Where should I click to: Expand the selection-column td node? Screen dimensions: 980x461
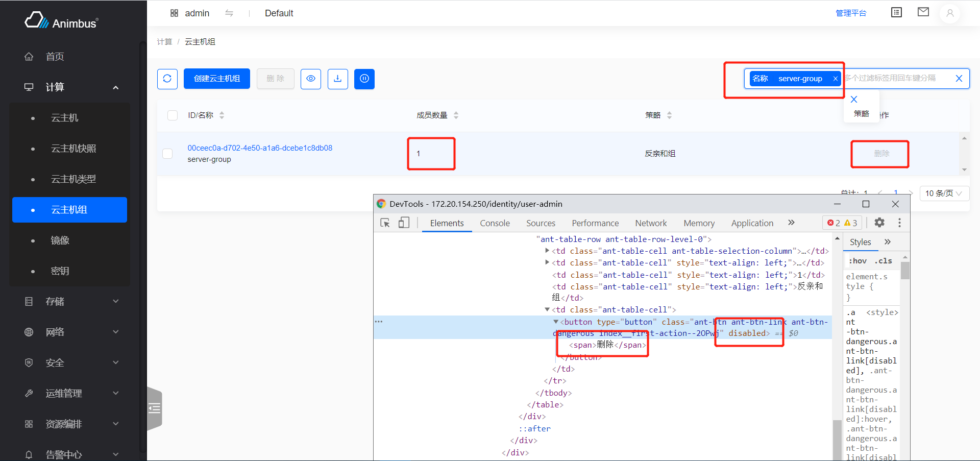point(547,251)
